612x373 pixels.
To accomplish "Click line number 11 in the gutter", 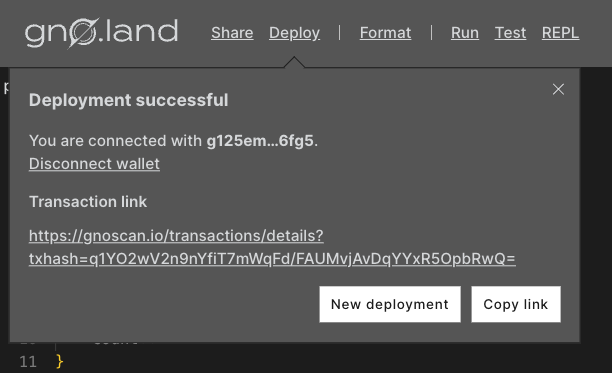I will click(28, 362).
